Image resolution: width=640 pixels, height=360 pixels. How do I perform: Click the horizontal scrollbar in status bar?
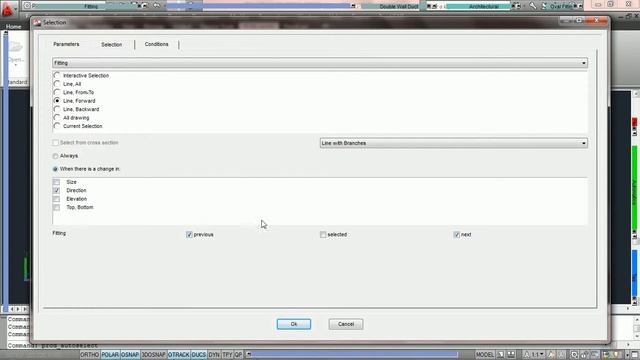pos(353,354)
